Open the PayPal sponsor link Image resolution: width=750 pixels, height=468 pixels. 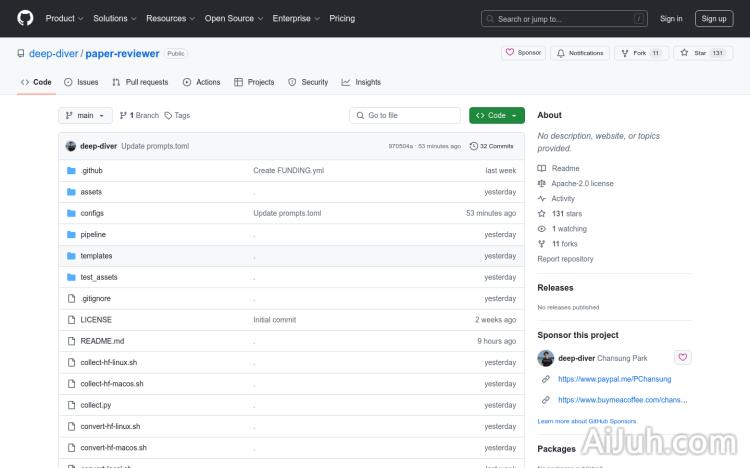pos(614,379)
